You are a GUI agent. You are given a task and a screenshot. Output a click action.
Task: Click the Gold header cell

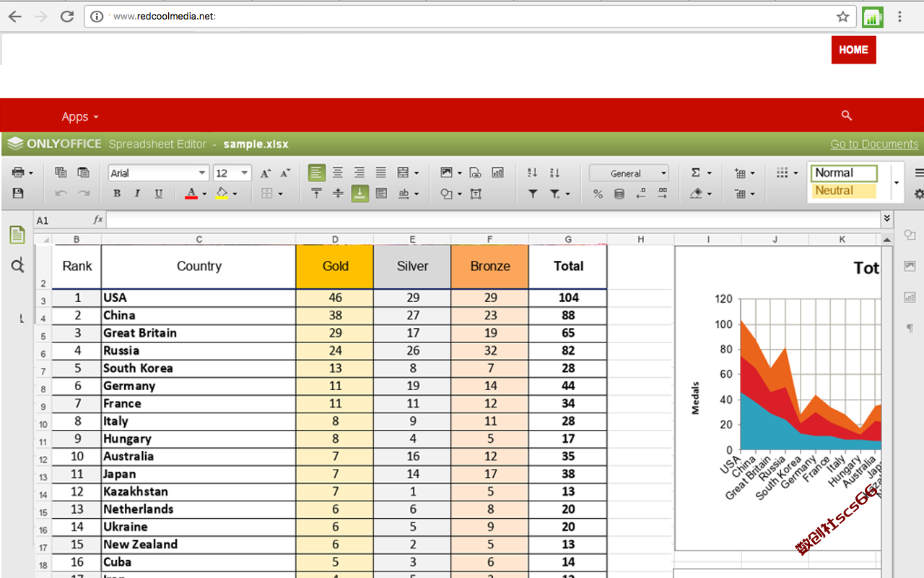(335, 267)
